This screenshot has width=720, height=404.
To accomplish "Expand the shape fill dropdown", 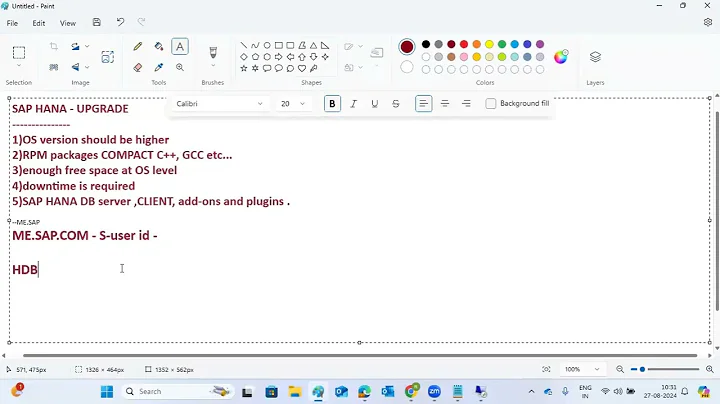I will 360,67.
